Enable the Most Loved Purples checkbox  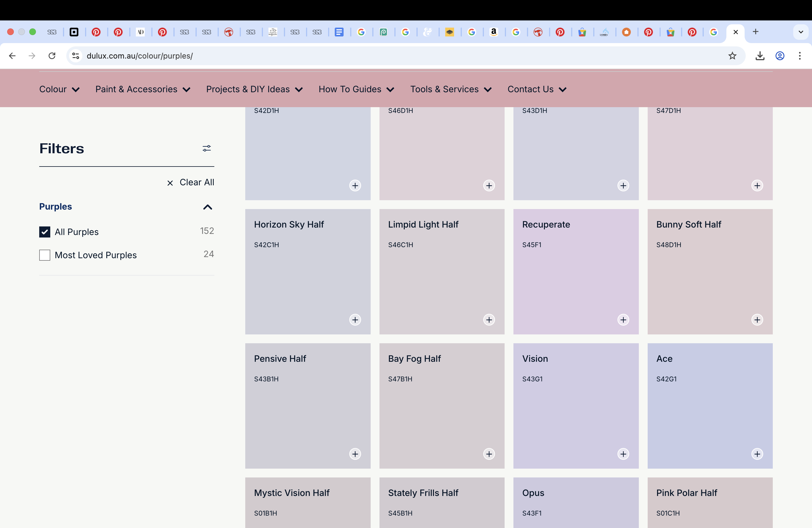45,255
